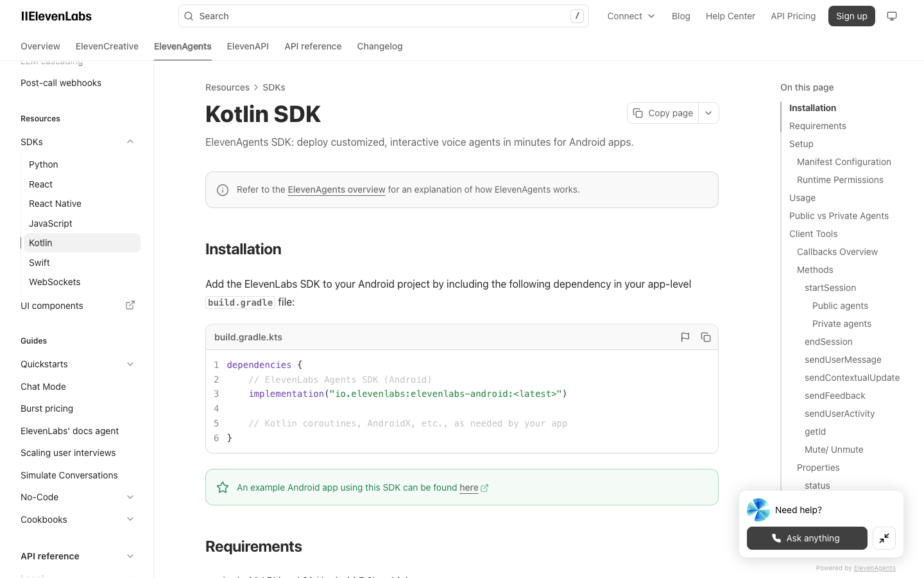Click the copy icon in Copy page
Screen dimensions: 924x578
638,113
